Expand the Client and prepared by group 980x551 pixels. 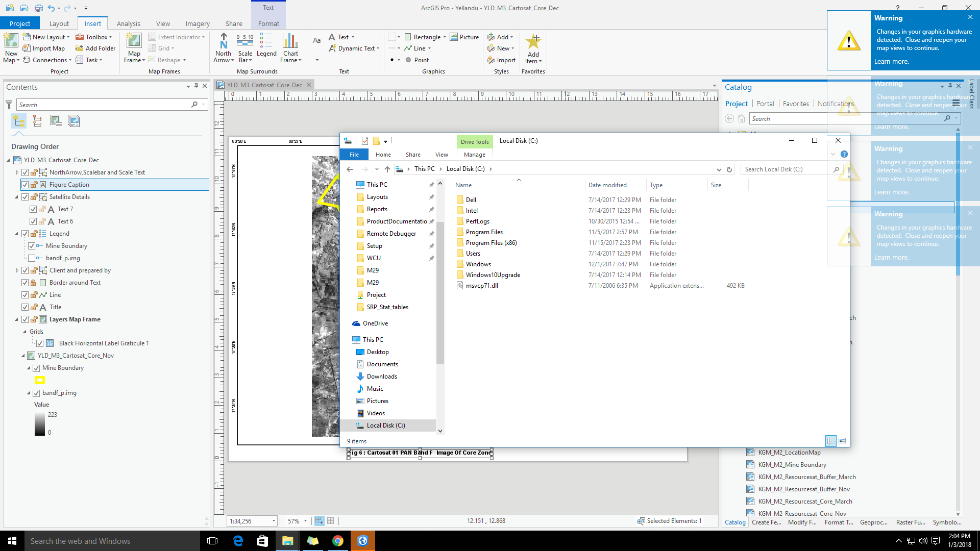[x=16, y=270]
